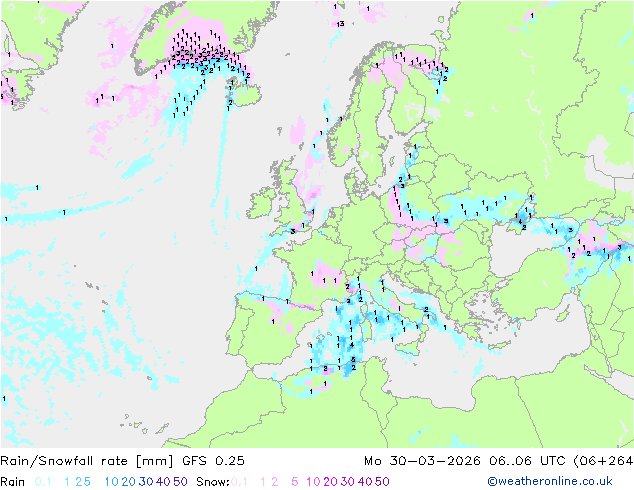
Task: Click the "Mo 30-03-2026 06..06 UTC" timestamp
Action: pyautogui.click(x=467, y=460)
